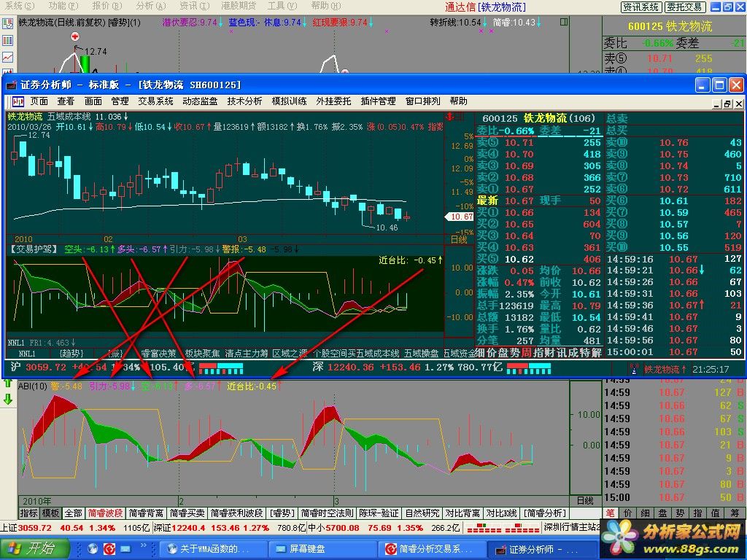Open 系统(S) menu in 通达信
This screenshot has height=560, width=747.
(19, 6)
